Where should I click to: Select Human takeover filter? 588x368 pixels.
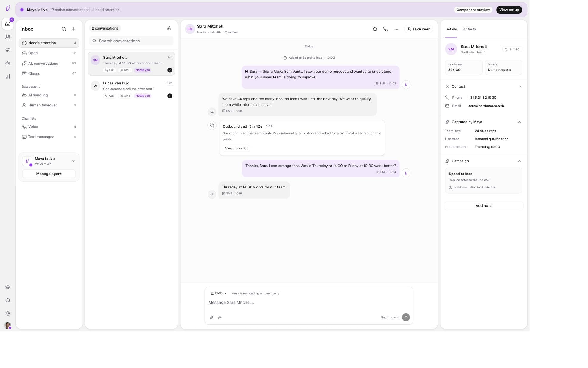(49, 105)
